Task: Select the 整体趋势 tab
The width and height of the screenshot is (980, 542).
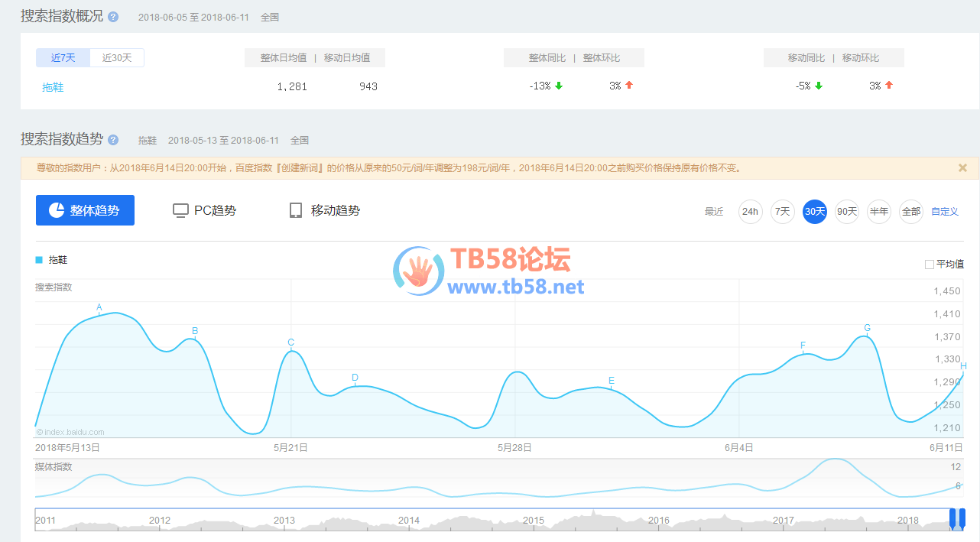Action: pyautogui.click(x=85, y=210)
